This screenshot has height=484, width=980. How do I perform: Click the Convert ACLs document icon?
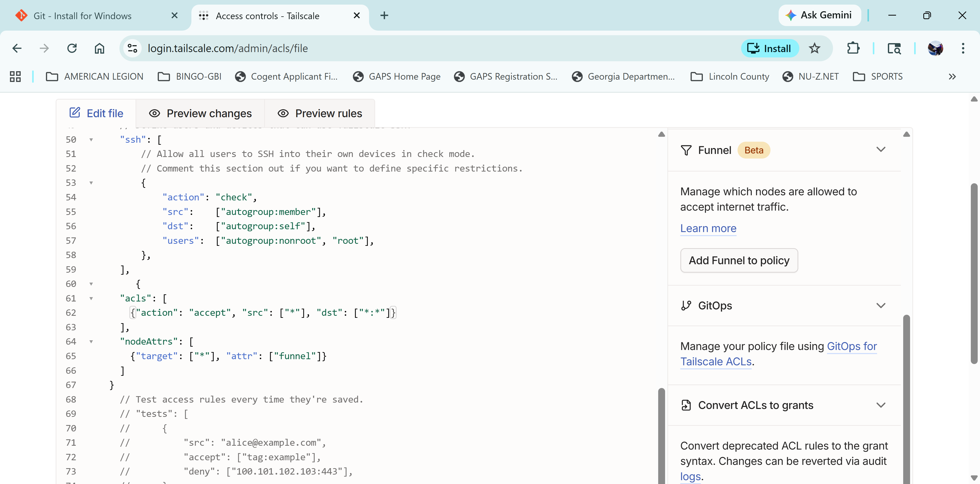click(x=686, y=405)
